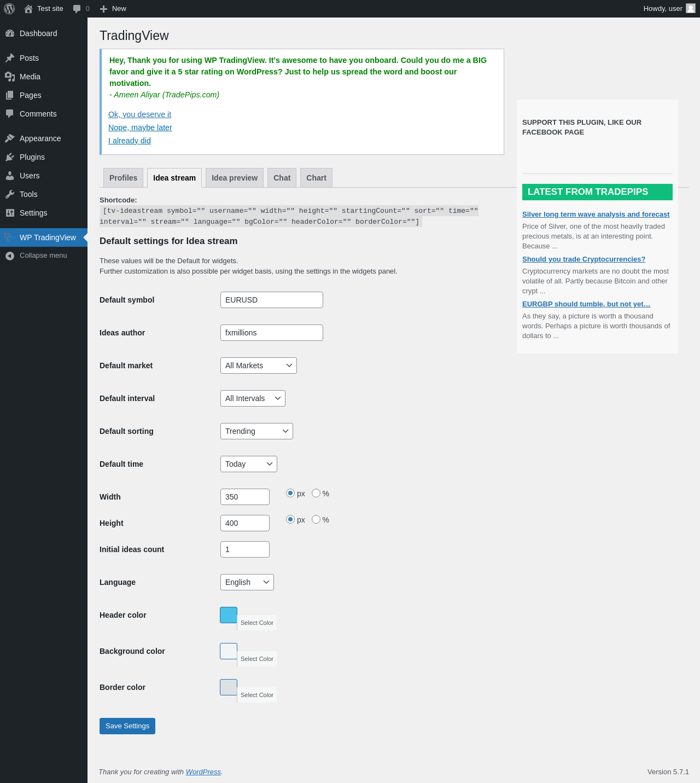Click the Border color swatch
The image size is (700, 783).
[229, 687]
